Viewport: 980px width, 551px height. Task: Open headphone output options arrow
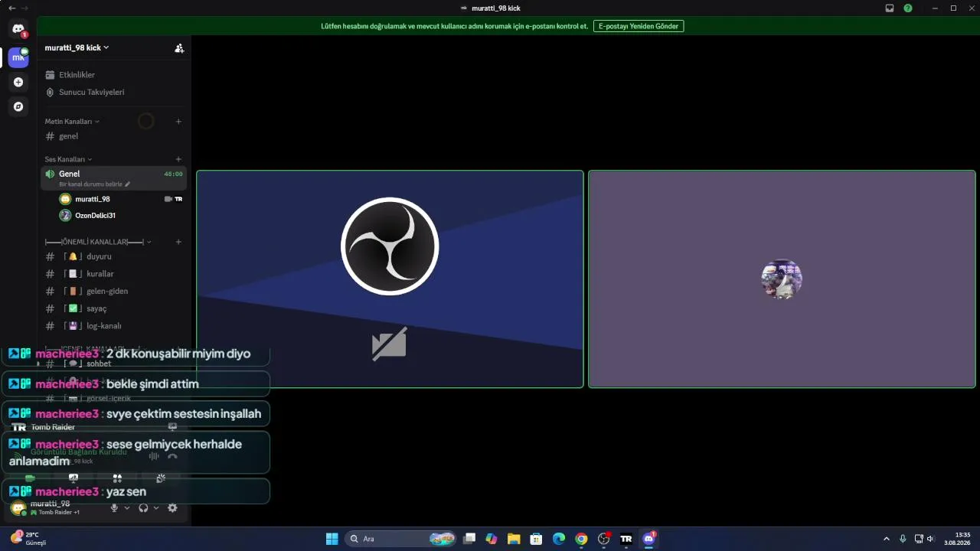[156, 507]
